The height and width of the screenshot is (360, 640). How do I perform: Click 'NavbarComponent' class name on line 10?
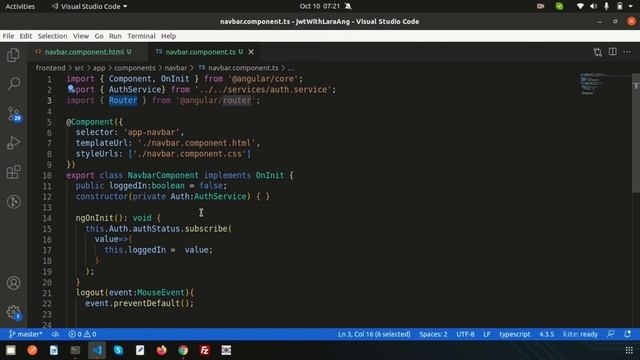tap(163, 176)
